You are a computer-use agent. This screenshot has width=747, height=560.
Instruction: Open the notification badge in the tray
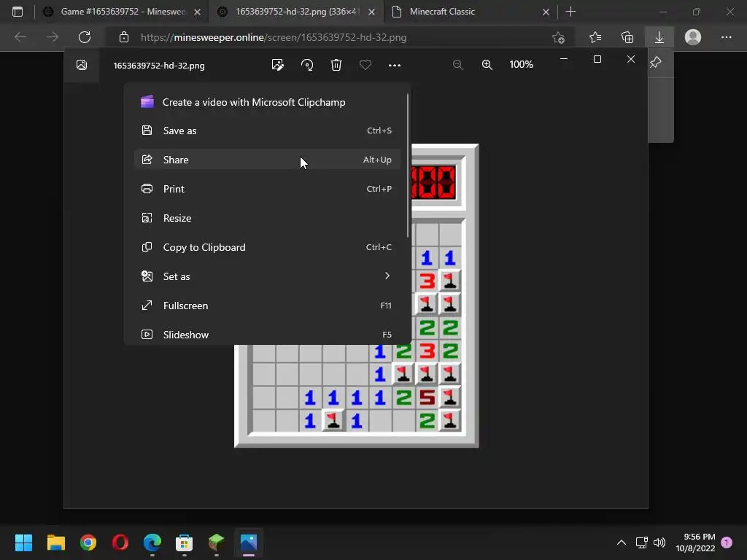pyautogui.click(x=727, y=542)
